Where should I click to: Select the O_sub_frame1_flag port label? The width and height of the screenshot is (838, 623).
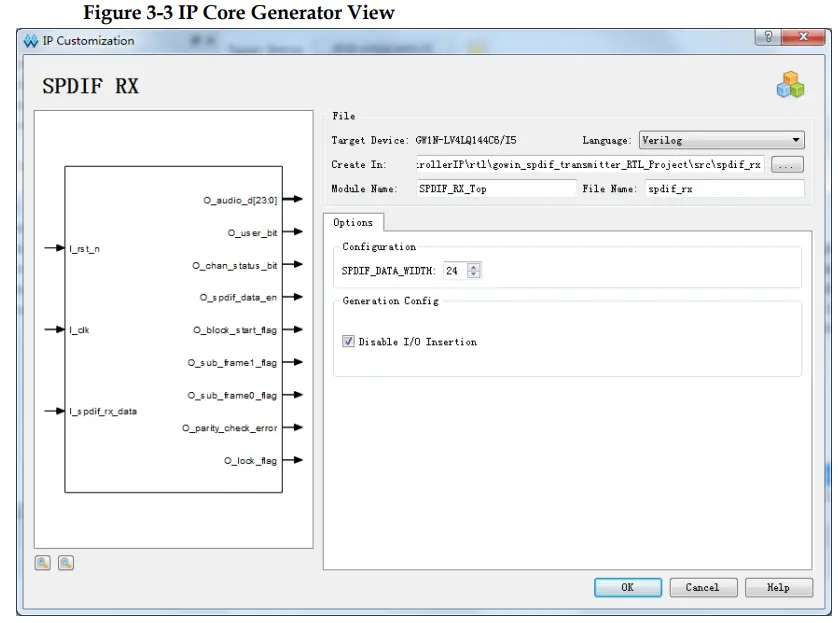232,363
